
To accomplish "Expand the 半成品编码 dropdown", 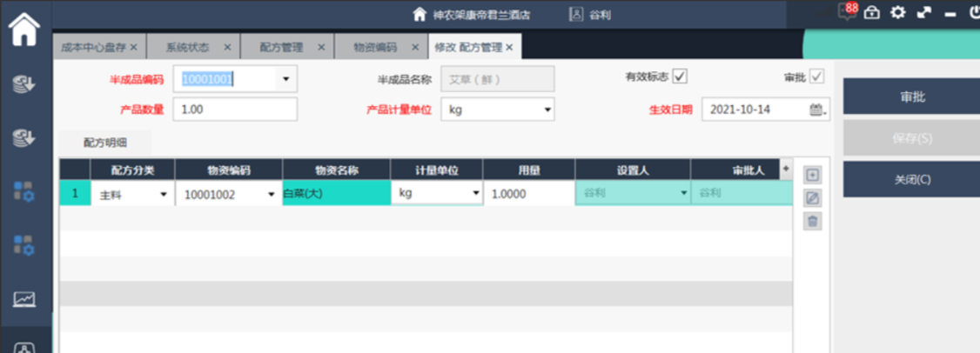I will click(x=285, y=79).
